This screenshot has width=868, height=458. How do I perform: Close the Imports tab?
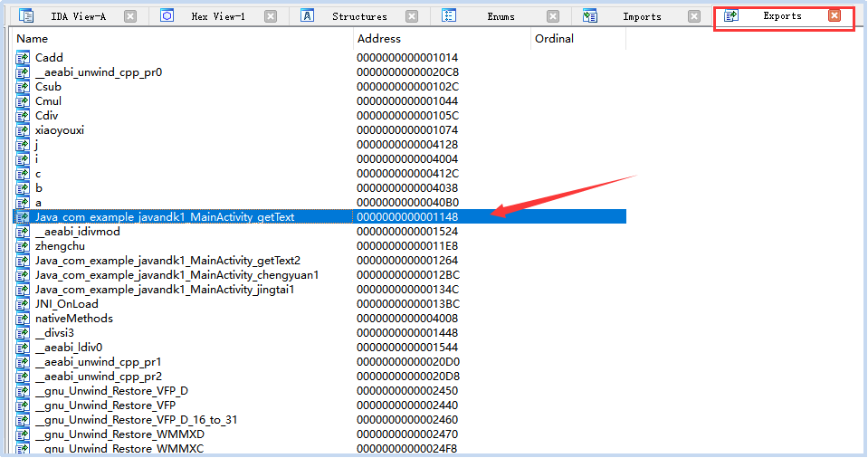pos(694,16)
